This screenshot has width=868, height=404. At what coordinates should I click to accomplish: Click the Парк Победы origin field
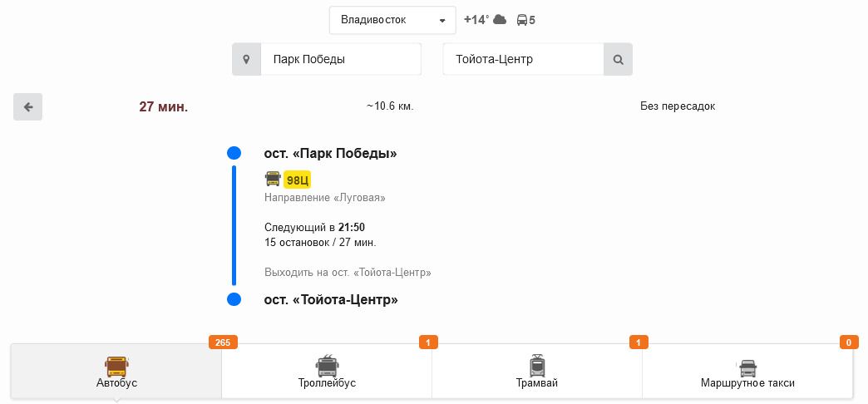(340, 60)
